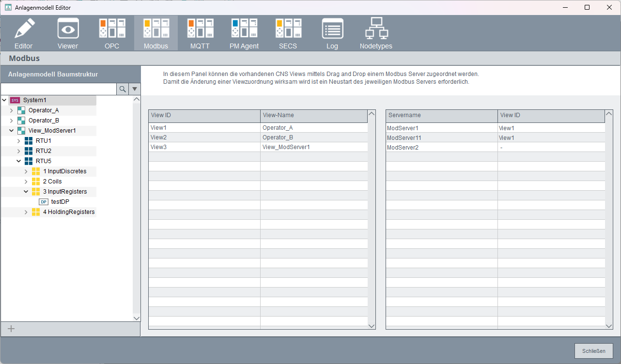Screen dimensions: 621x364
Task: Open the MQTT panel
Action: [x=200, y=33]
